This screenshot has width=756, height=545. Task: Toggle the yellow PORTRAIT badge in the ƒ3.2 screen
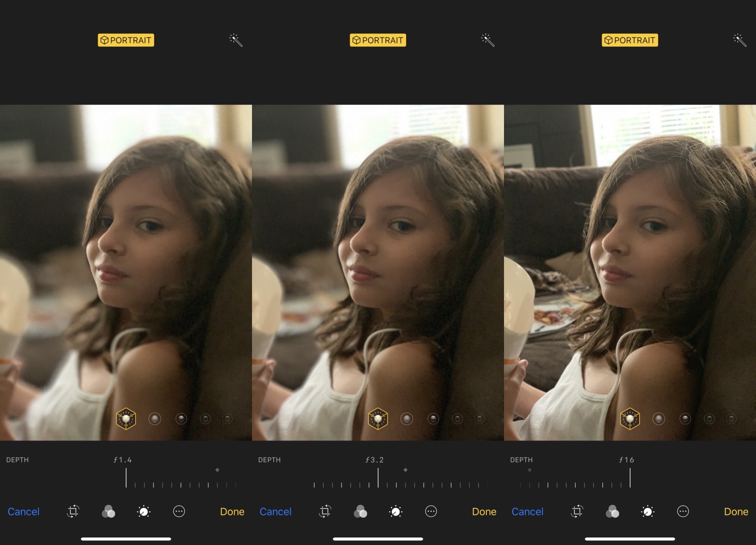coord(378,40)
